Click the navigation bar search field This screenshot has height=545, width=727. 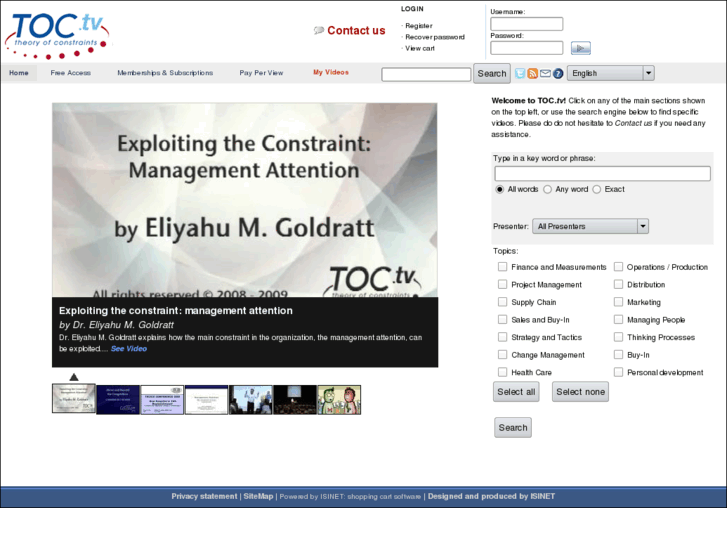pyautogui.click(x=426, y=74)
